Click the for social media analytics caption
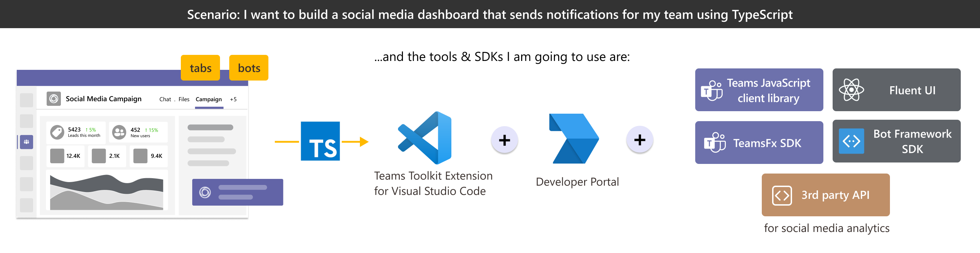 point(827,228)
